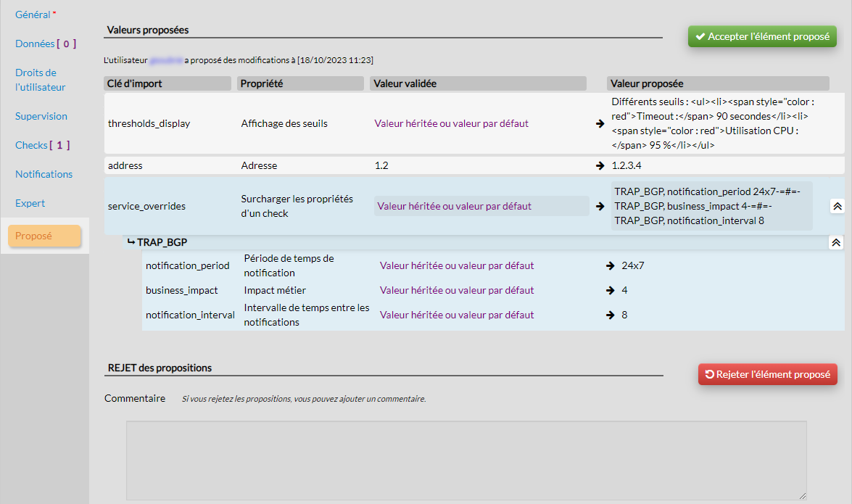Viewport: 852px width, 504px height.
Task: Show the Expert tab
Action: coord(30,203)
